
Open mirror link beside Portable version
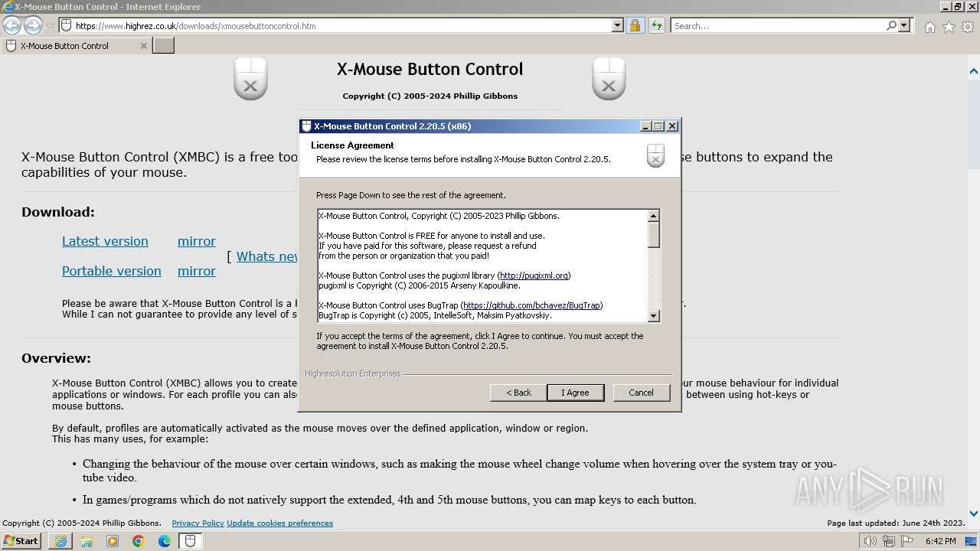pos(197,271)
